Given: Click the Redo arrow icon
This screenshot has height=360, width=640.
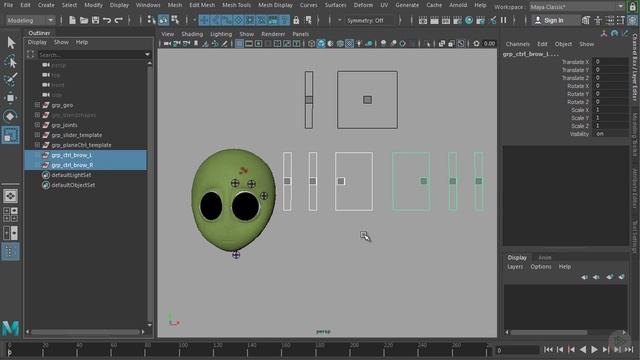Looking at the screenshot, I should (119, 20).
